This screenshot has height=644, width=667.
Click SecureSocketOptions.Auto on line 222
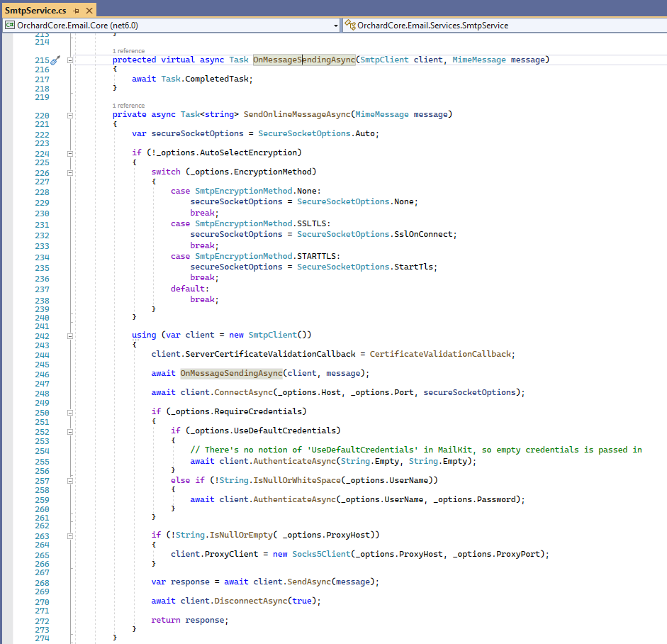(318, 133)
